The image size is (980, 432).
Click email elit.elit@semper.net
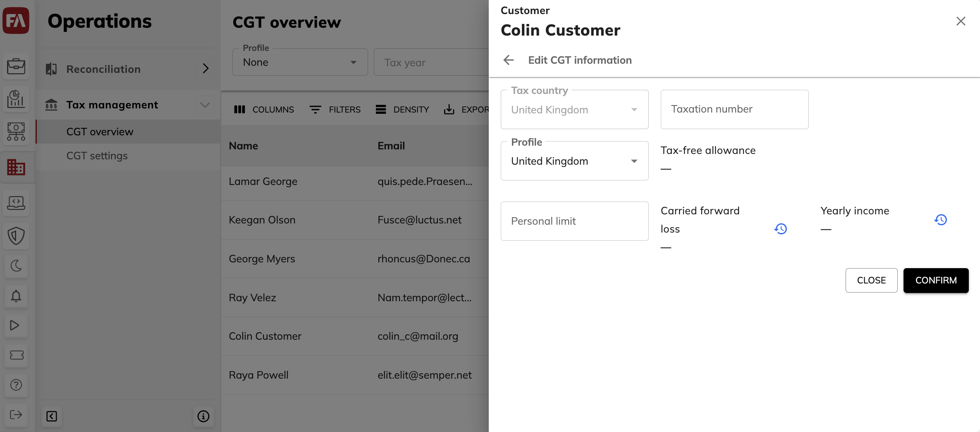(425, 375)
